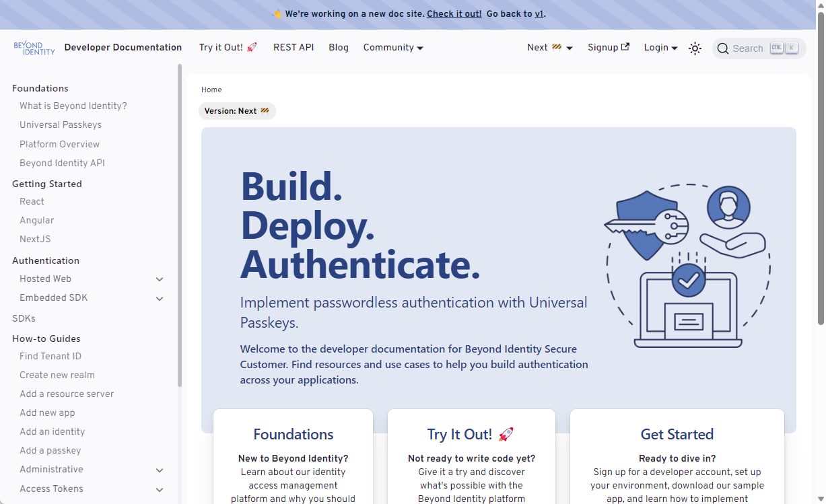This screenshot has width=826, height=504.
Task: Open Access Tokens sidebar item
Action: click(x=51, y=489)
